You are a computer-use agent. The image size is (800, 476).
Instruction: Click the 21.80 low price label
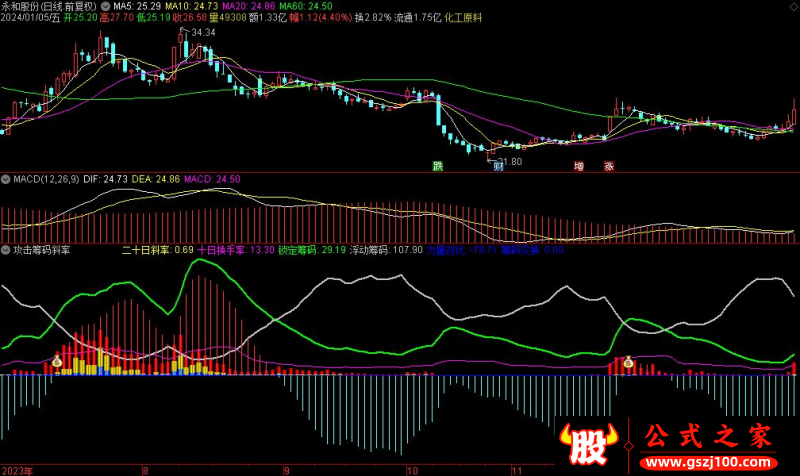509,161
